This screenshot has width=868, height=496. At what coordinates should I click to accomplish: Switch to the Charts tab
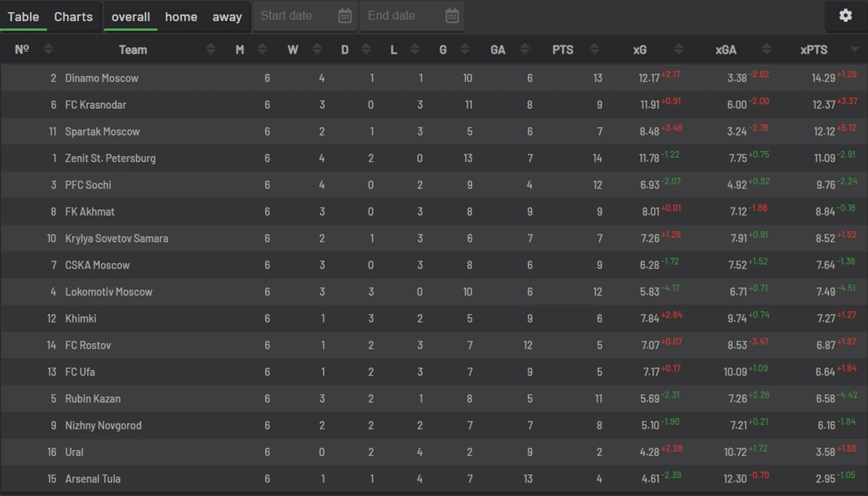pyautogui.click(x=73, y=17)
